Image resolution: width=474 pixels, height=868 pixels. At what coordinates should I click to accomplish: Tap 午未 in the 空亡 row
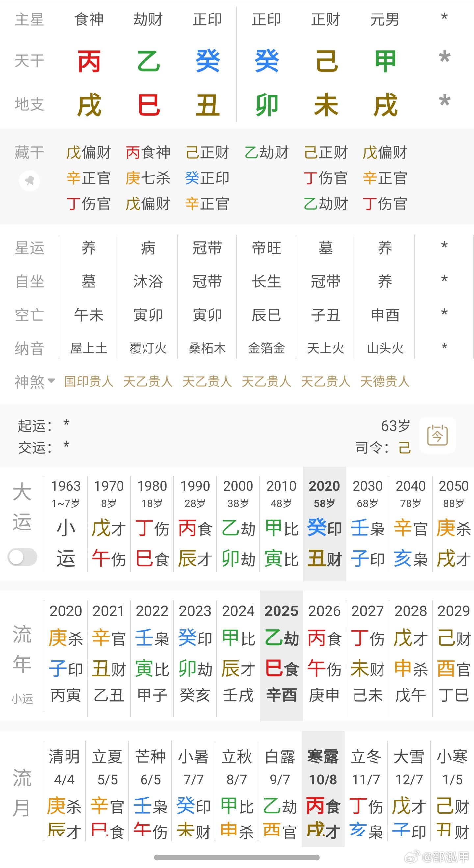tap(89, 315)
